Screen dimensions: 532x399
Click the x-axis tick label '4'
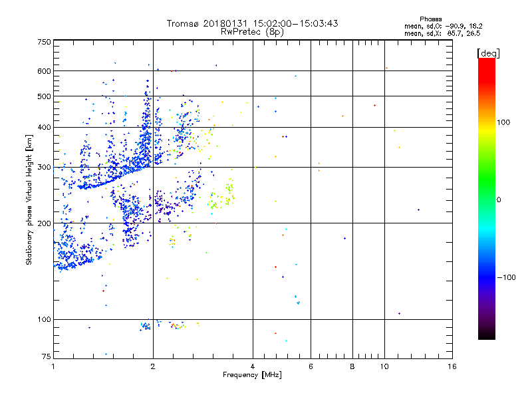point(253,366)
